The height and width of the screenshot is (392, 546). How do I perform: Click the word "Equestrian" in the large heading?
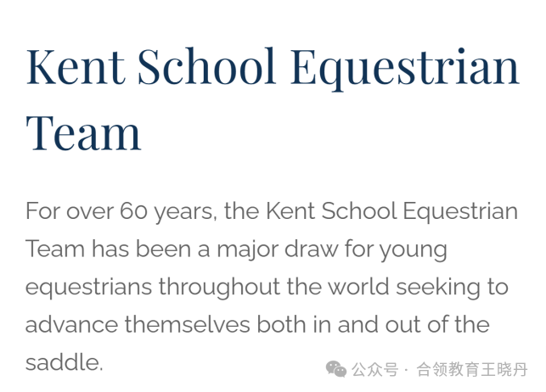(405, 69)
